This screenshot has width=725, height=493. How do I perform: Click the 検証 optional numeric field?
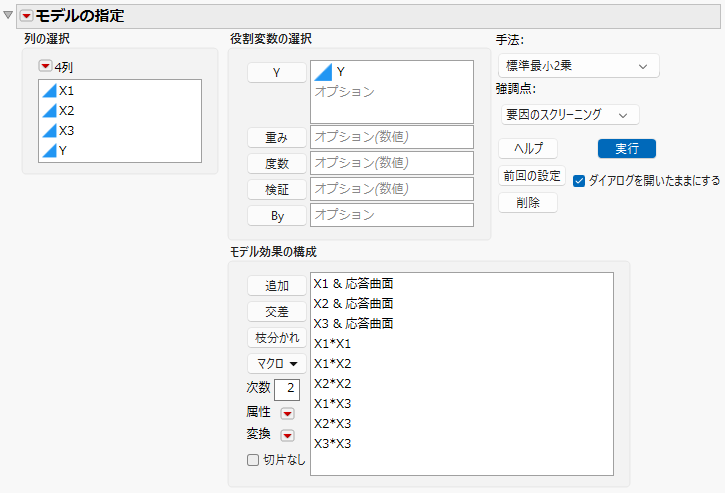pos(392,189)
